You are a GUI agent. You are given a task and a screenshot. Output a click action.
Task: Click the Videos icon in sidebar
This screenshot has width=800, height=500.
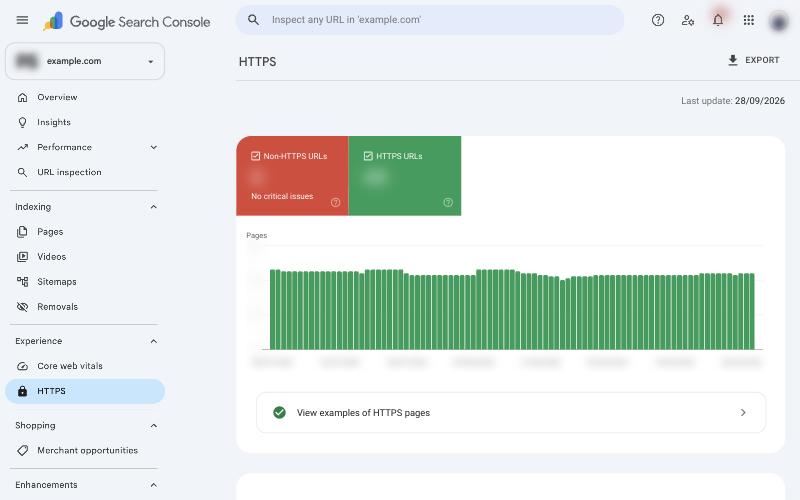click(x=22, y=257)
